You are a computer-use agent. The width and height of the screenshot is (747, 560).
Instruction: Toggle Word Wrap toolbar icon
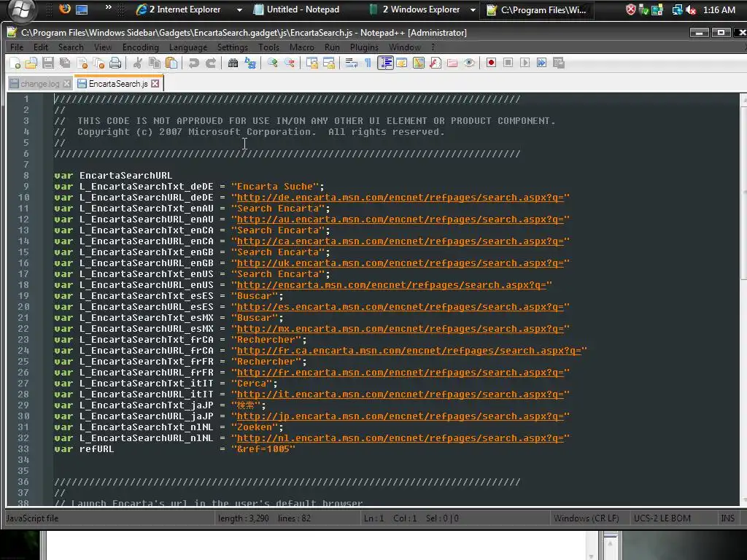pyautogui.click(x=351, y=63)
